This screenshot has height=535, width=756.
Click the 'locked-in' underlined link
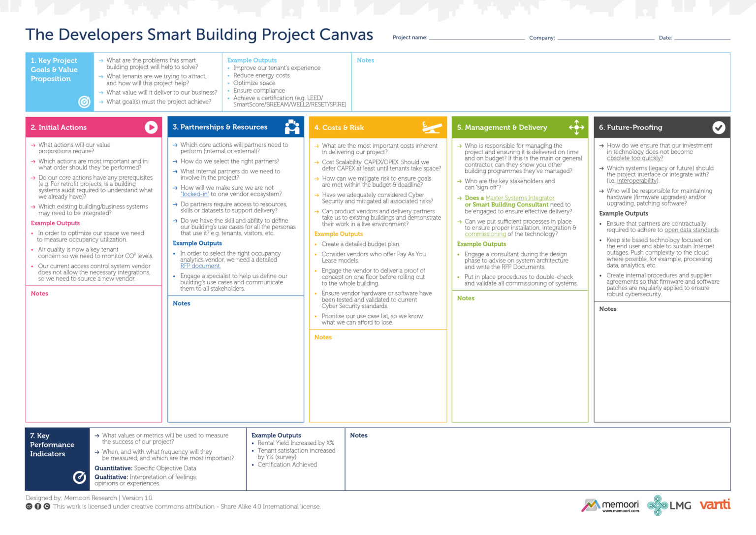click(194, 194)
